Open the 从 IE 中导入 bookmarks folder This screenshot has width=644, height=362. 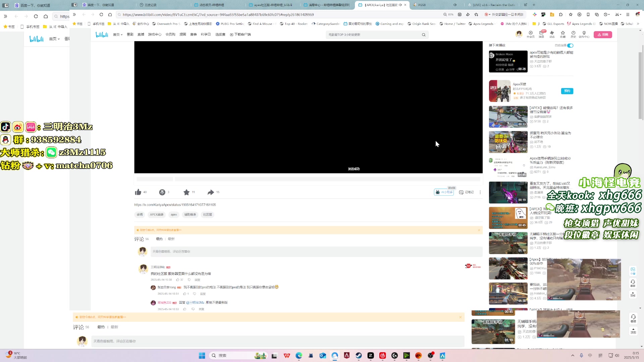[118, 24]
